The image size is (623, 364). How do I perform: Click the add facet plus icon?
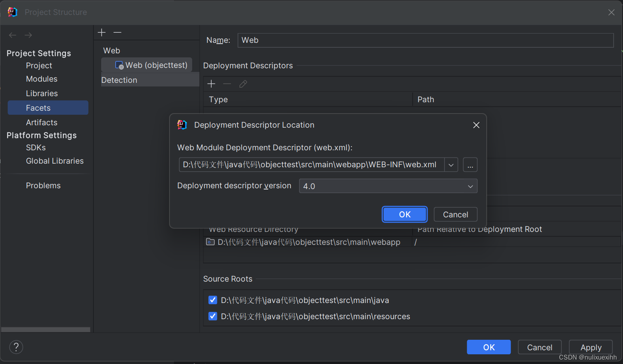[x=101, y=32]
